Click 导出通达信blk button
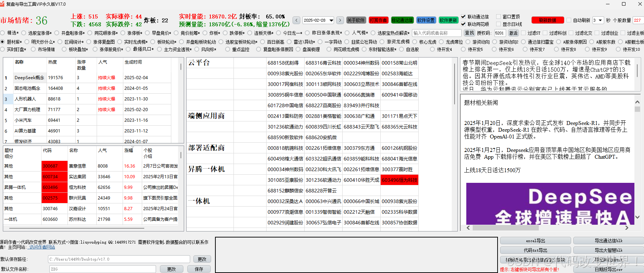Image resolution: width=644 pixels, height=273 pixels. [x=608, y=241]
